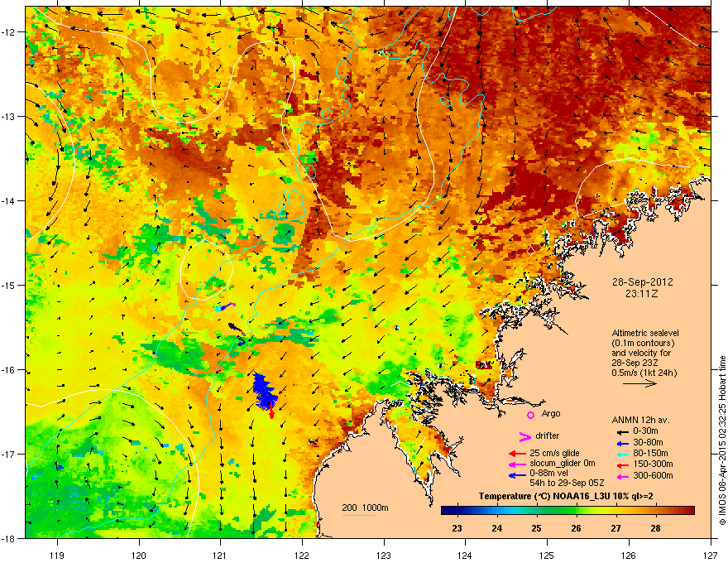Image resolution: width=728 pixels, height=563 pixels.
Task: Click the 'Argo' legend label
Action: [x=551, y=413]
